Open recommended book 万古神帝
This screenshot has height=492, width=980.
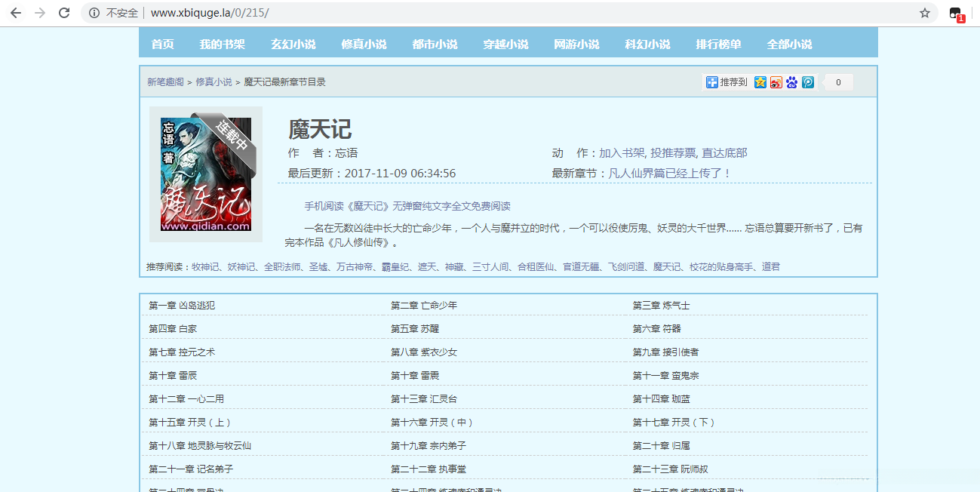pos(355,267)
